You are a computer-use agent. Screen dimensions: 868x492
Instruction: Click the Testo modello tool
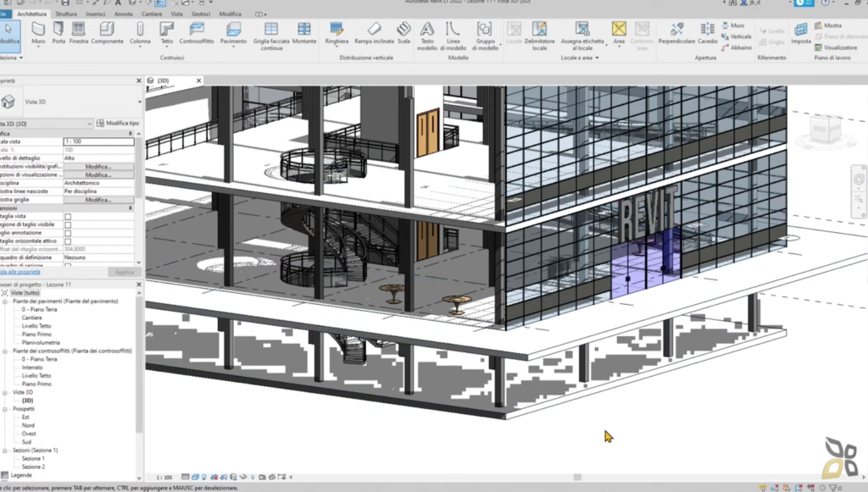coord(427,36)
